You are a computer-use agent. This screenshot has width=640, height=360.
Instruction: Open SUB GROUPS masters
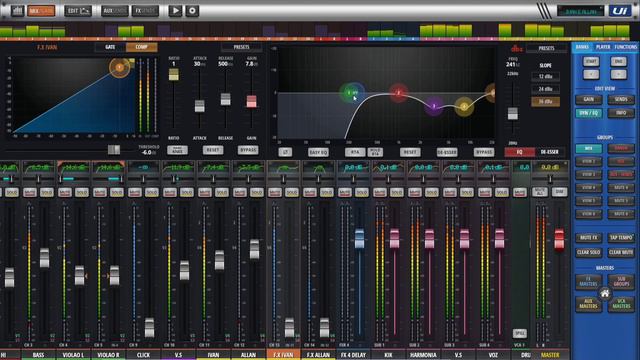pos(621,282)
